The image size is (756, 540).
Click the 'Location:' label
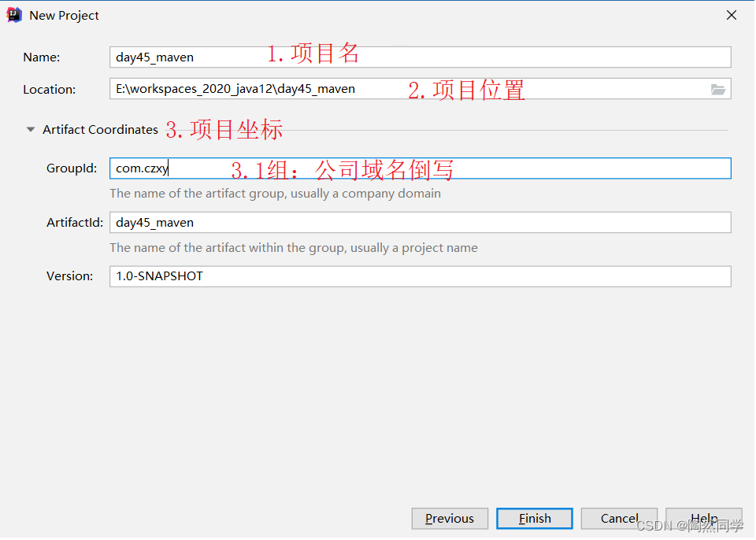(x=49, y=90)
